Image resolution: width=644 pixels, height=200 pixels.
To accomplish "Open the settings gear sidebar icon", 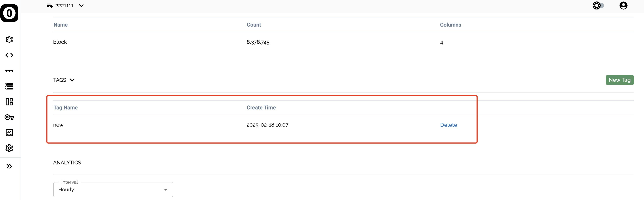I will [9, 148].
